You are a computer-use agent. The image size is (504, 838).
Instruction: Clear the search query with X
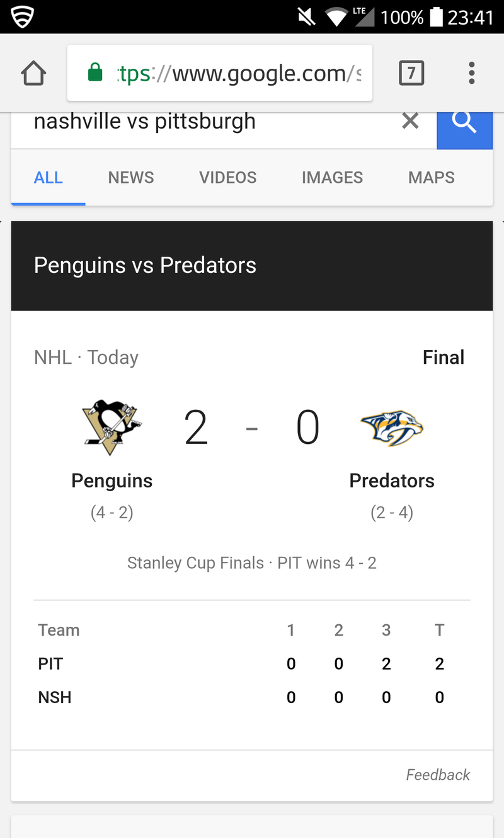pyautogui.click(x=410, y=120)
